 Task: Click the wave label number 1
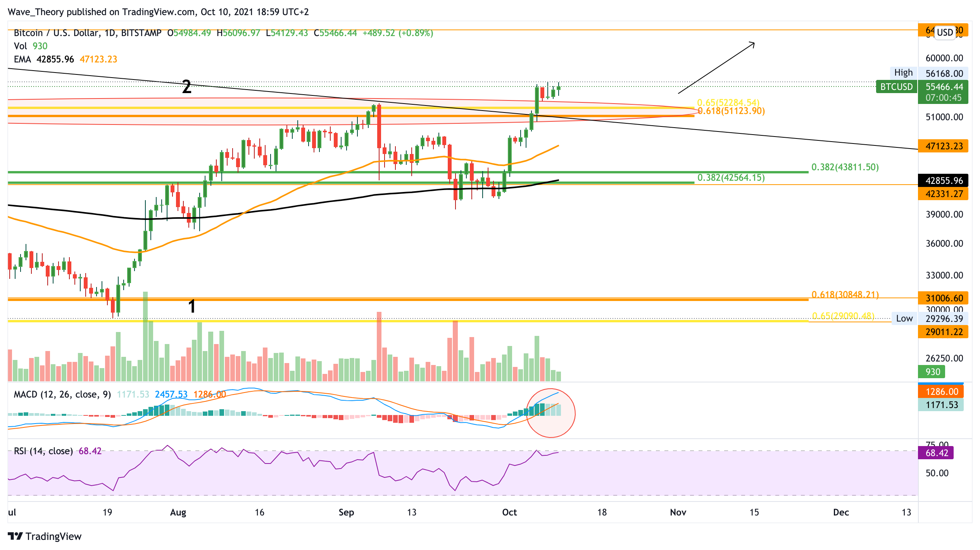coord(192,306)
